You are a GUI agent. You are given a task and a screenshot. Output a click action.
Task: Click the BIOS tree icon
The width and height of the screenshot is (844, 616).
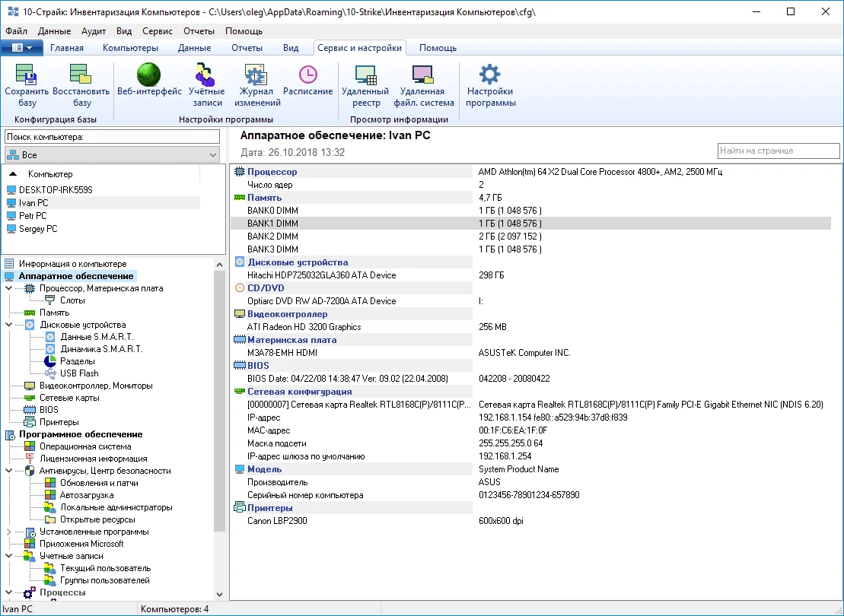[x=30, y=410]
